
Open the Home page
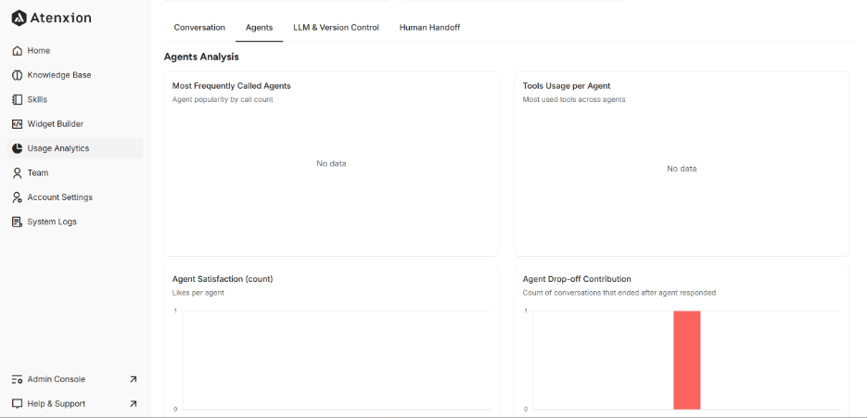click(x=75, y=51)
